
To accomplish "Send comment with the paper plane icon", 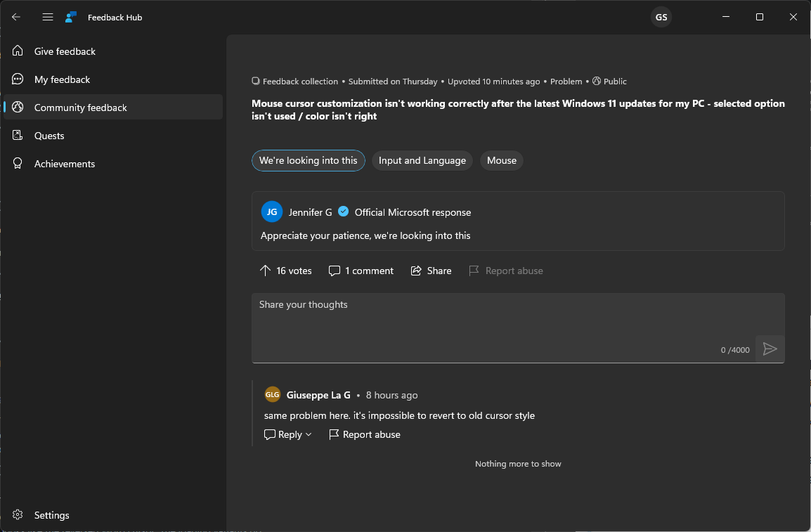I will [770, 349].
